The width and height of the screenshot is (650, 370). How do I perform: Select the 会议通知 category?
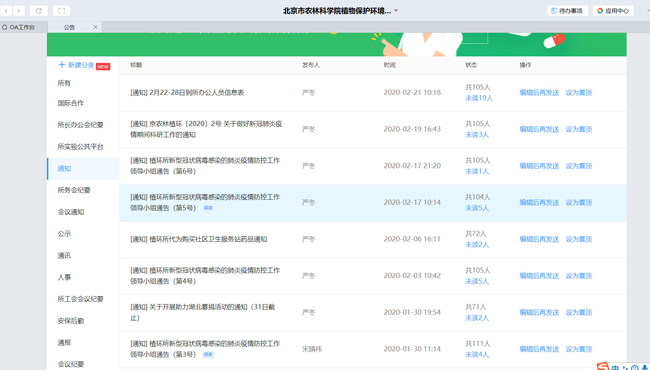point(71,212)
